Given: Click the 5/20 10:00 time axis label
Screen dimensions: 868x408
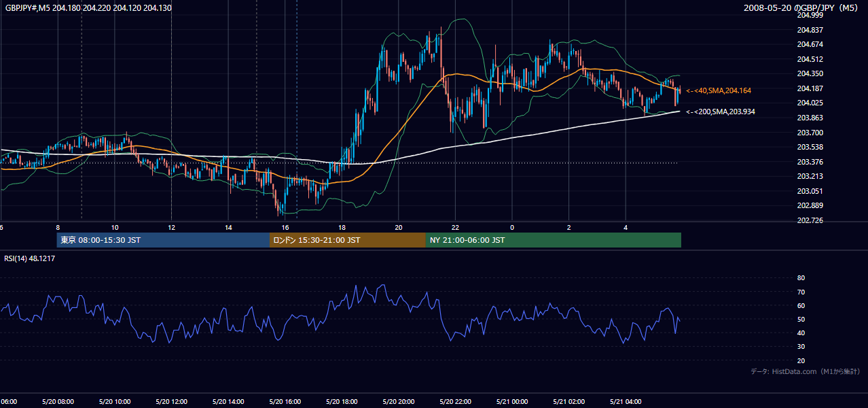Looking at the screenshot, I should (114, 401).
